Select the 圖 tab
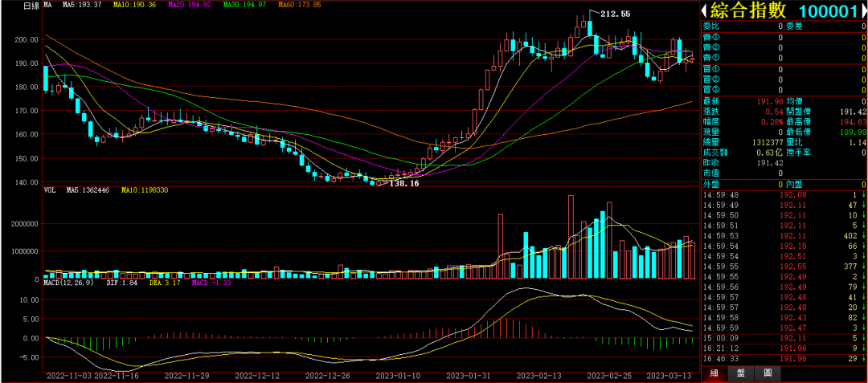The image size is (868, 383). pos(768,373)
